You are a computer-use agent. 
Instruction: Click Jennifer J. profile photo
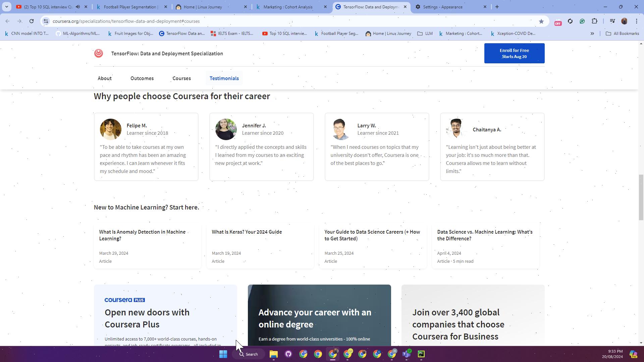click(226, 129)
